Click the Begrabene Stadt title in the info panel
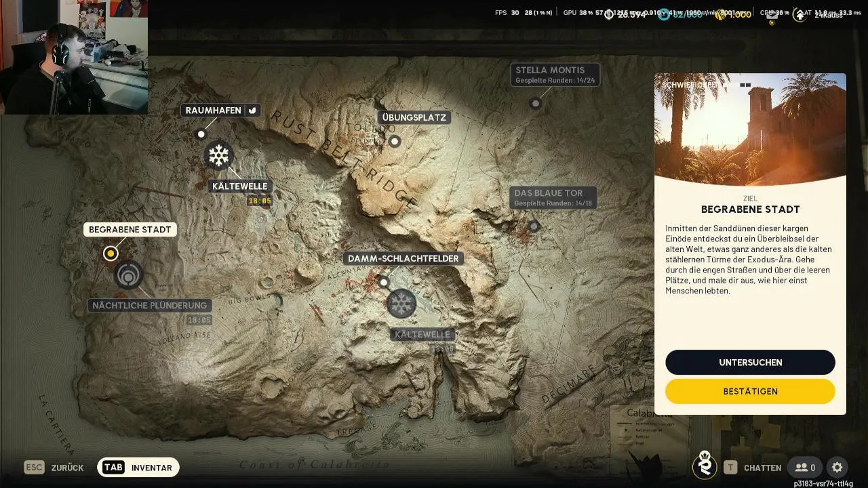Screen dimensions: 868x488 point(750,209)
